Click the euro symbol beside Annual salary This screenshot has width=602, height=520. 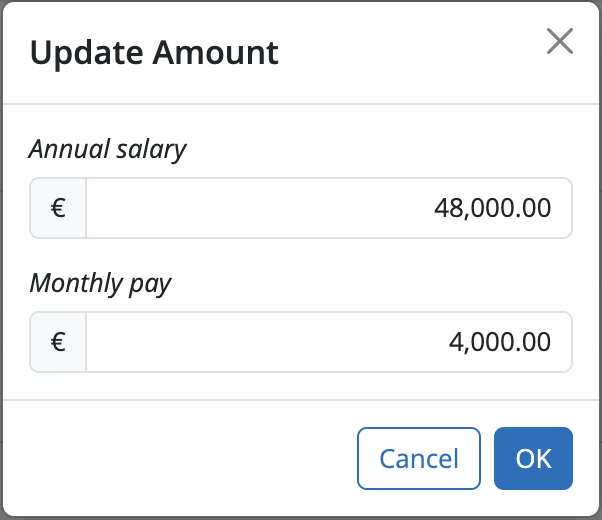click(x=58, y=208)
